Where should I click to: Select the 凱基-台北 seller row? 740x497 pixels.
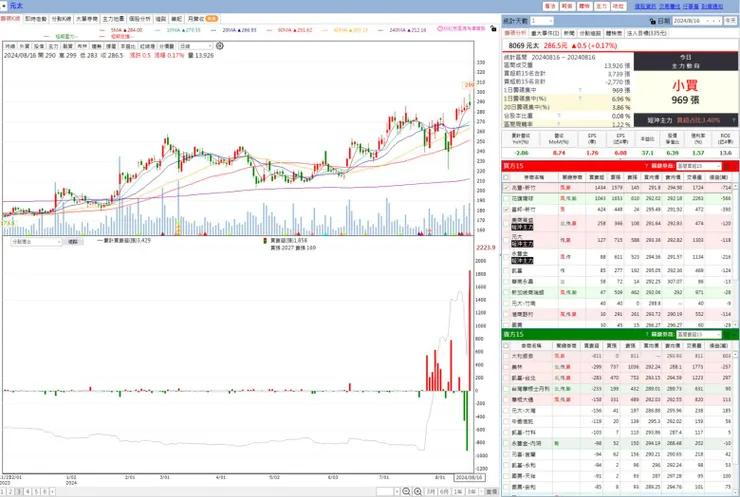[x=618, y=378]
